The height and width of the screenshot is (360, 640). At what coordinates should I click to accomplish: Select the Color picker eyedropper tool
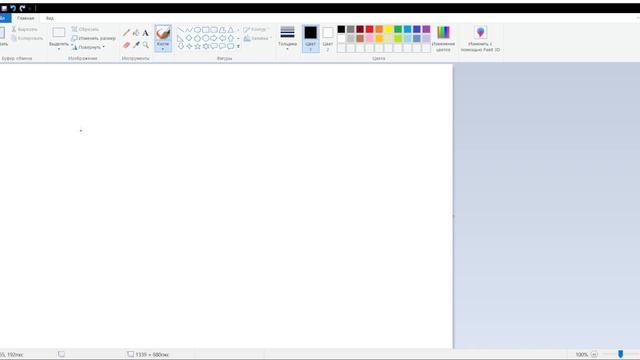tap(136, 45)
